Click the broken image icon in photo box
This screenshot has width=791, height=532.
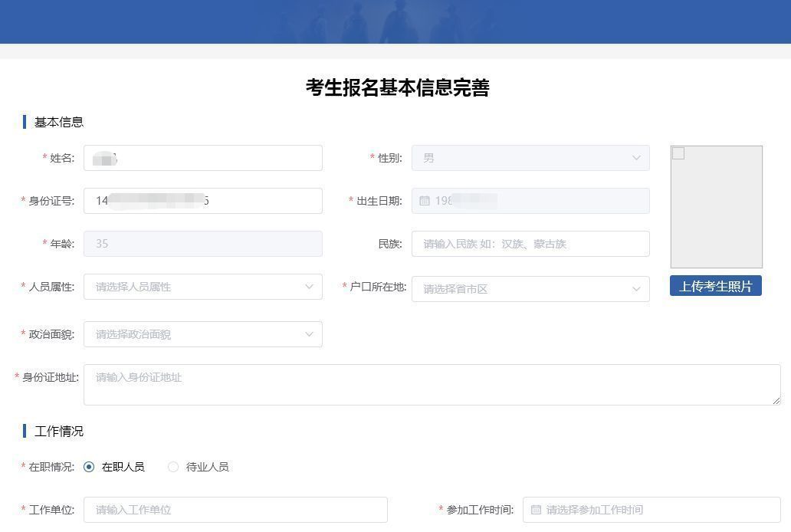(678, 153)
